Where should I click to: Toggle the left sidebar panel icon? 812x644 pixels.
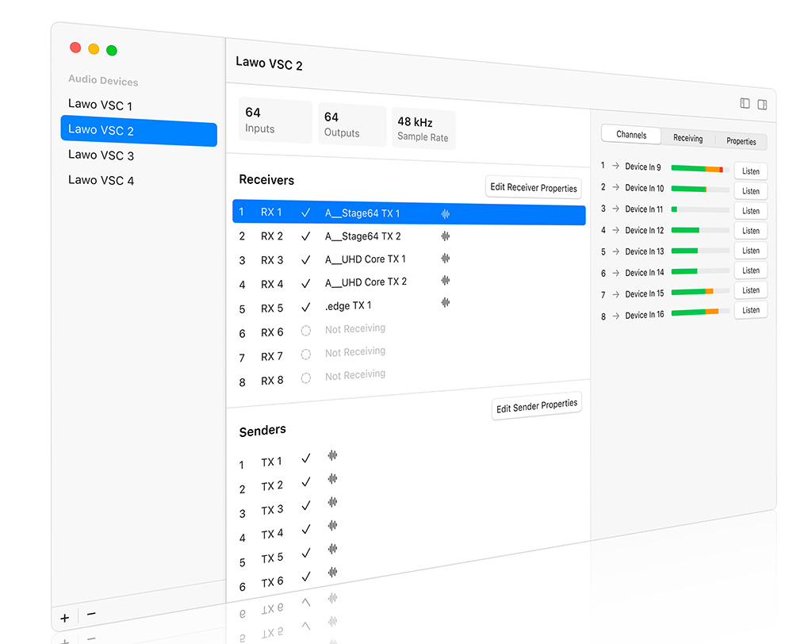click(745, 103)
